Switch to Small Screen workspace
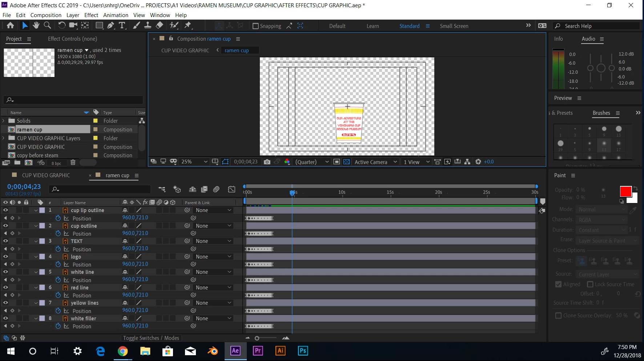The height and width of the screenshot is (361, 644). [x=454, y=26]
